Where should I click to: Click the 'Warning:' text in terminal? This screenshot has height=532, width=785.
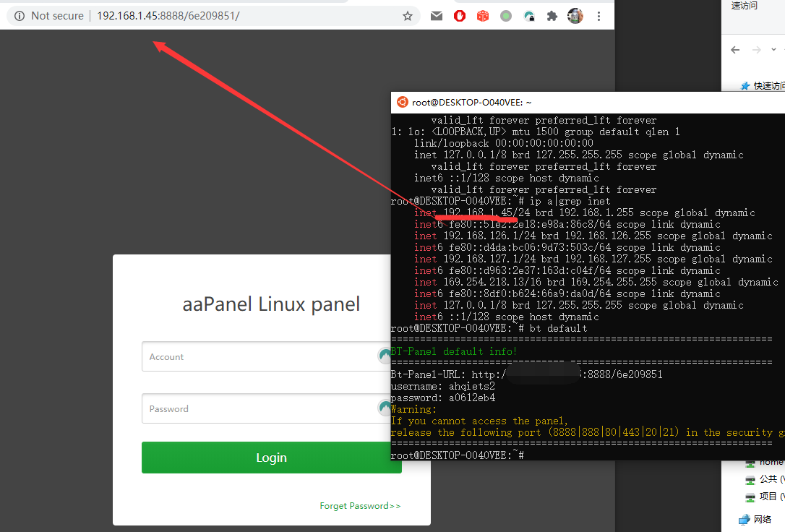coord(413,409)
